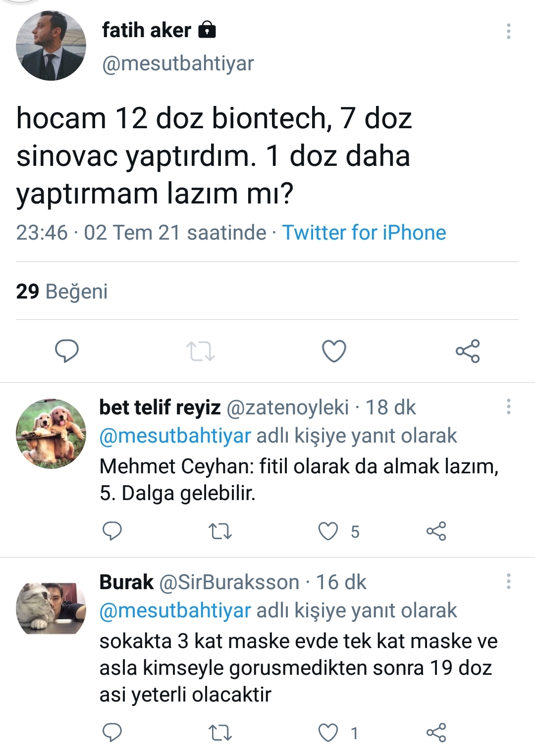Tap @mesutbahtiyar mention in Burak's reply

(x=175, y=610)
